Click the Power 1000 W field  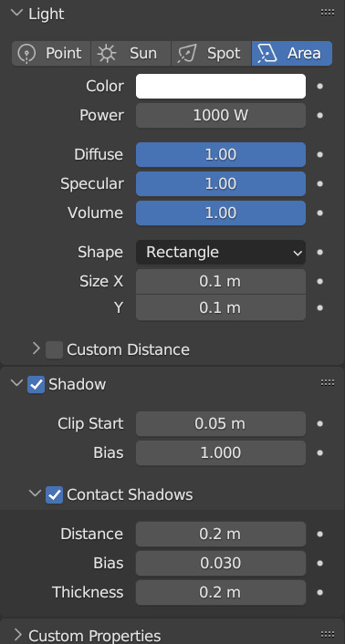[x=221, y=116]
